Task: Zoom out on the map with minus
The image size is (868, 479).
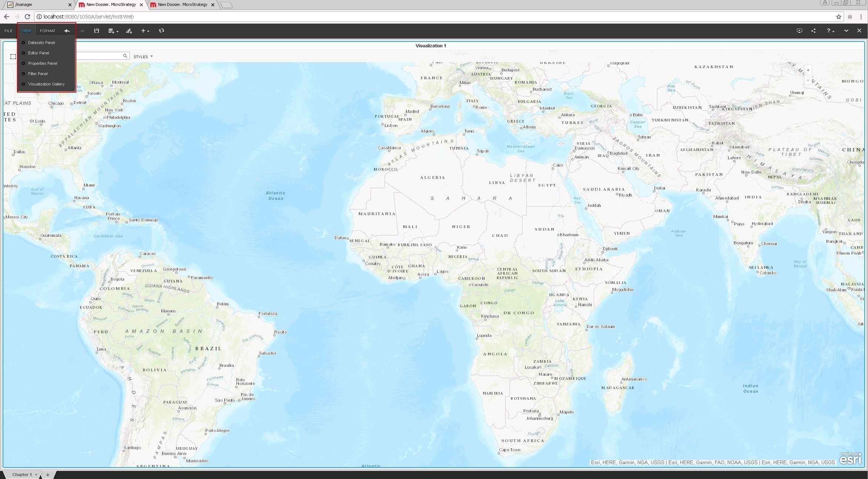Action: (808, 80)
